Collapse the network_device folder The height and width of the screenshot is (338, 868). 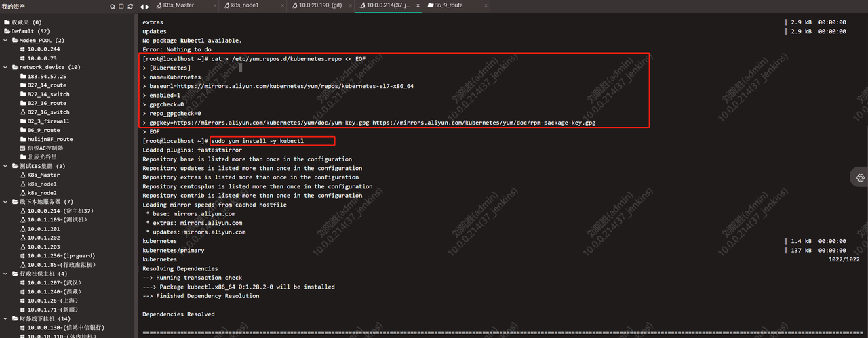[7, 68]
